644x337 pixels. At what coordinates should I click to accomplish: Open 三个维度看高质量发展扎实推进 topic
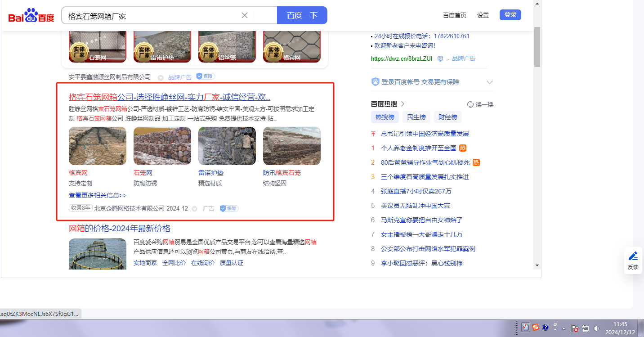[425, 177]
